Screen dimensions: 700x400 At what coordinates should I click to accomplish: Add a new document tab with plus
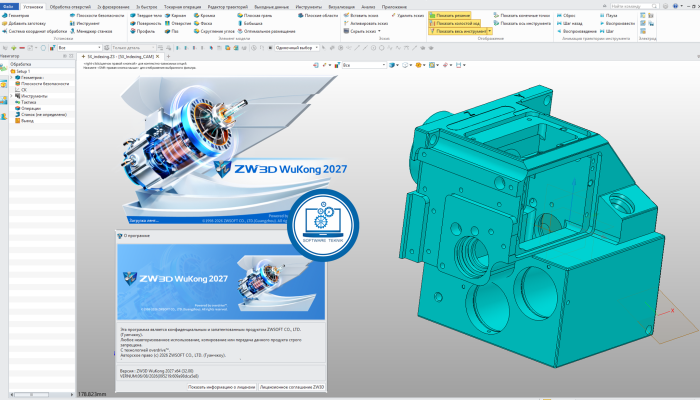pyautogui.click(x=168, y=57)
